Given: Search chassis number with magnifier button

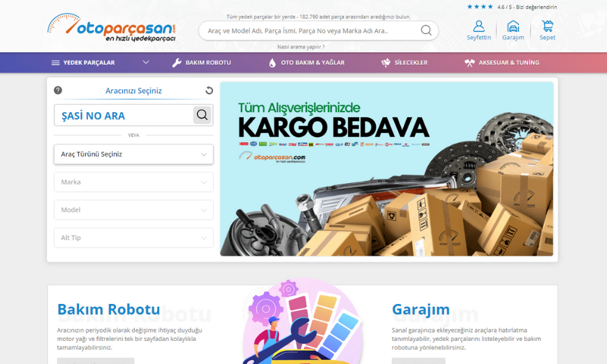Looking at the screenshot, I should point(202,115).
